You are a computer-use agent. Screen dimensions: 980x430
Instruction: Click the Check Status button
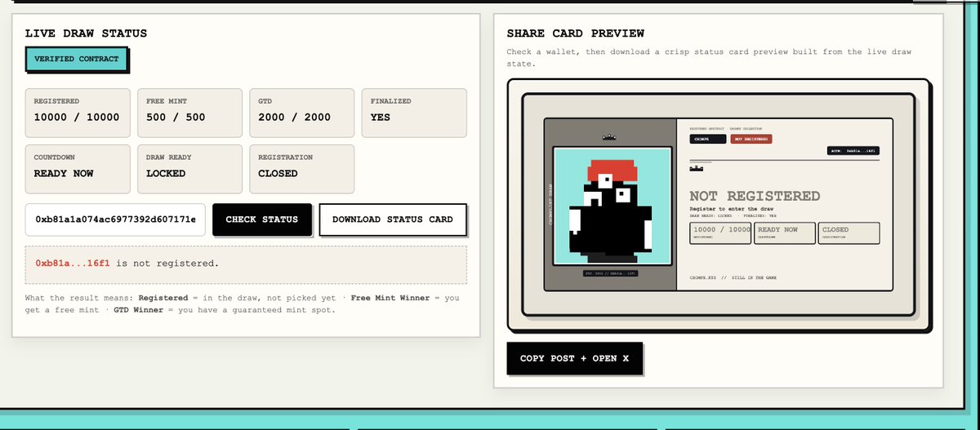[262, 219]
